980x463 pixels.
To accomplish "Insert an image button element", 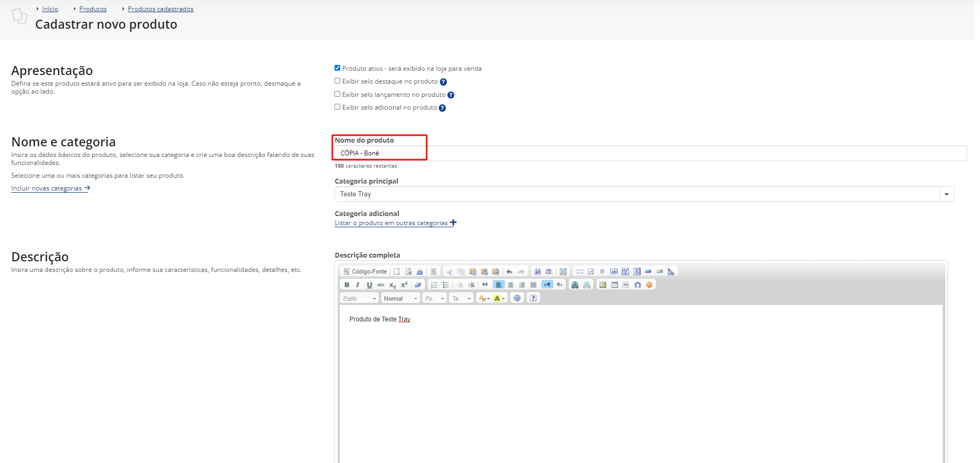I will click(x=659, y=271).
